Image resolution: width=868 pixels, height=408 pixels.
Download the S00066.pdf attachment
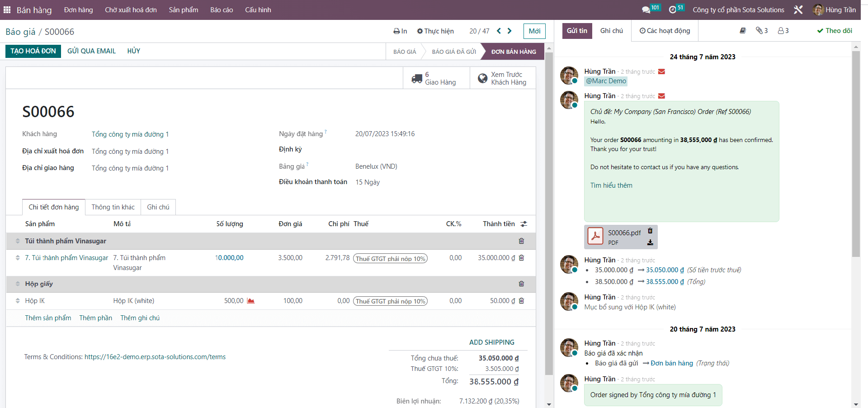pos(650,242)
